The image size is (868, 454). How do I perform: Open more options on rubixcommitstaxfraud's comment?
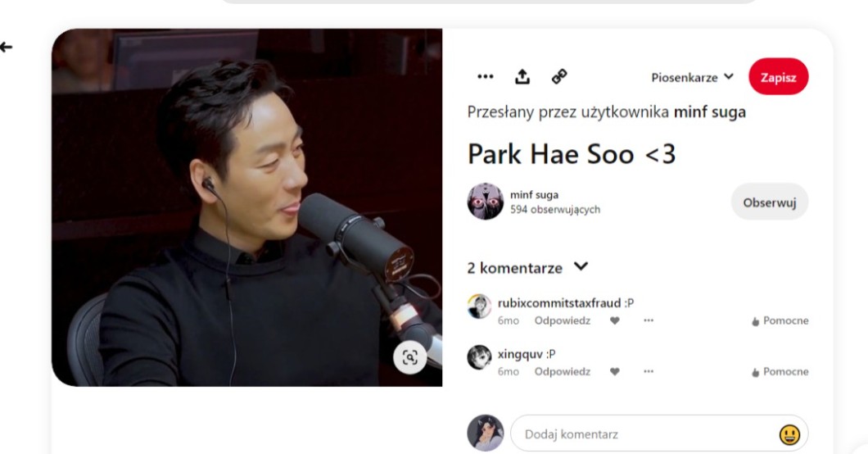(649, 321)
